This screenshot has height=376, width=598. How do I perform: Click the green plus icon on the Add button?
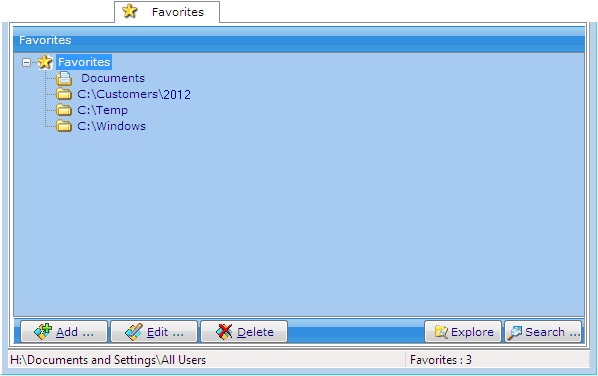[43, 332]
